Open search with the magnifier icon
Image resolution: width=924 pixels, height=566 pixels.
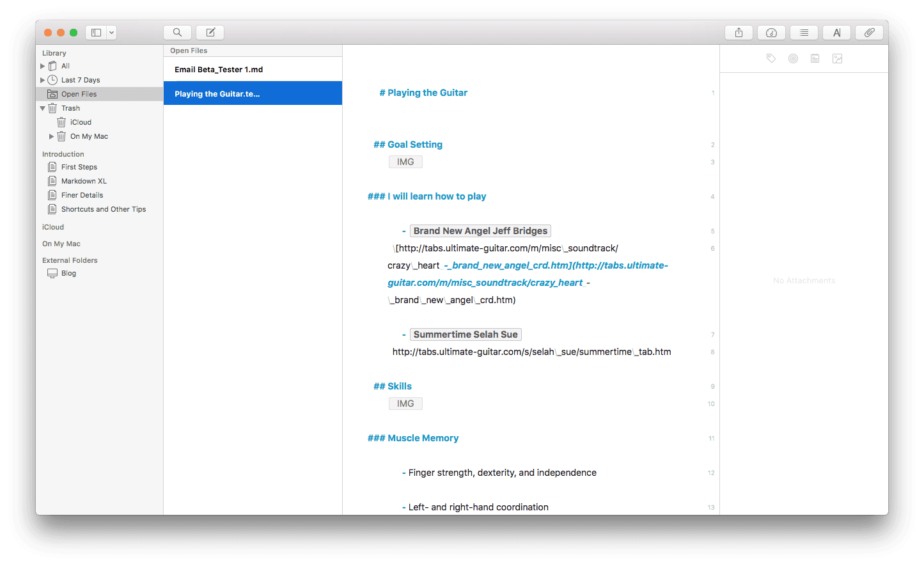point(177,32)
